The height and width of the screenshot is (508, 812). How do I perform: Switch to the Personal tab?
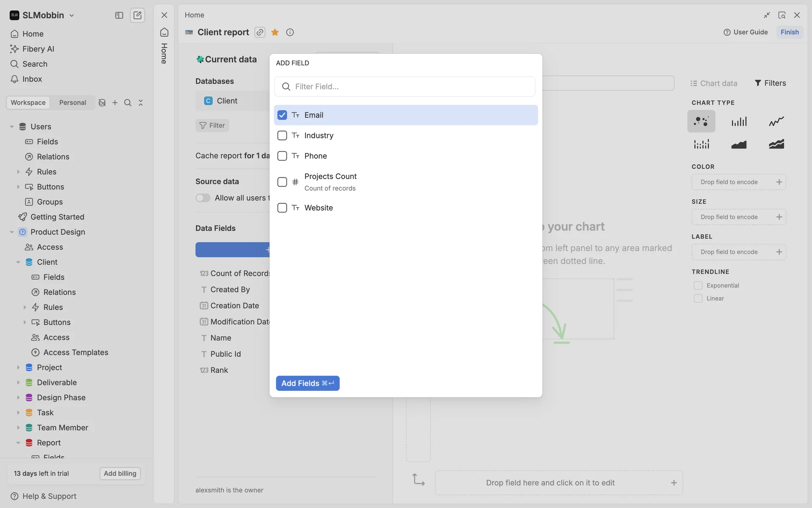pyautogui.click(x=72, y=102)
